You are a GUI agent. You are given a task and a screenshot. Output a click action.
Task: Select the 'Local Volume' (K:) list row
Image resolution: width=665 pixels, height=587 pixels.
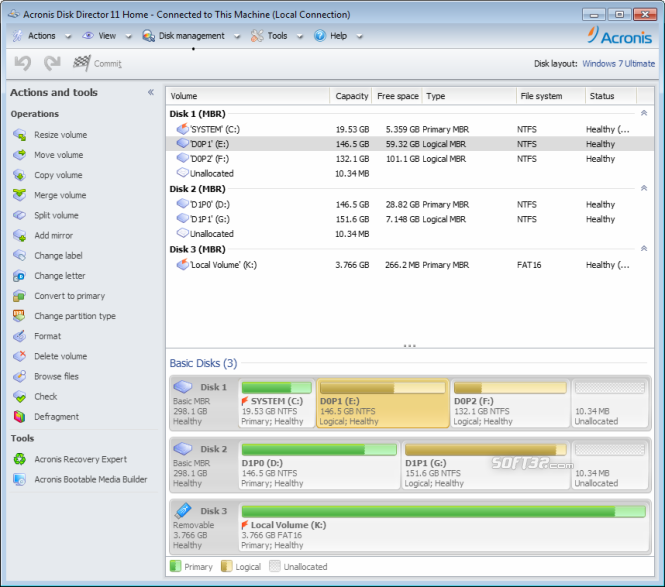pos(410,265)
